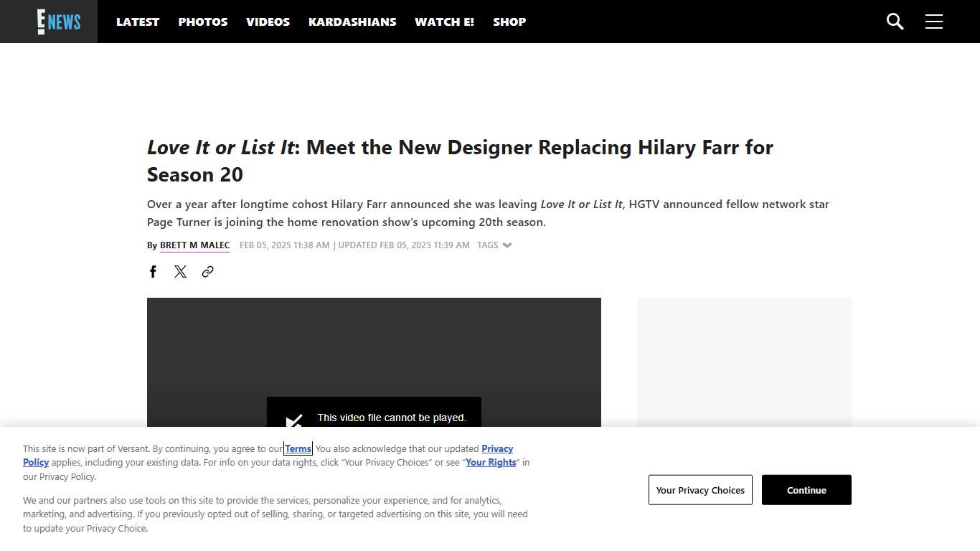The image size is (980, 551).
Task: Open the Terms disclosure link
Action: 298,448
